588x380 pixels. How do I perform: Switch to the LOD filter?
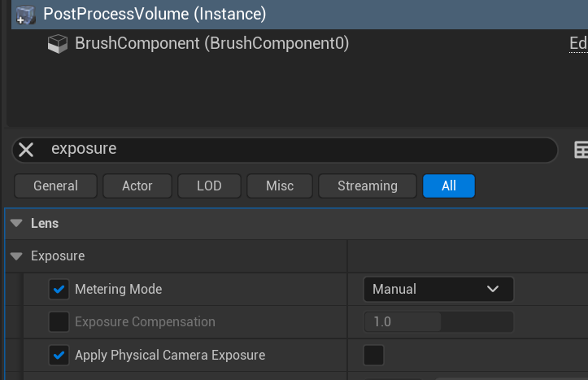(209, 186)
